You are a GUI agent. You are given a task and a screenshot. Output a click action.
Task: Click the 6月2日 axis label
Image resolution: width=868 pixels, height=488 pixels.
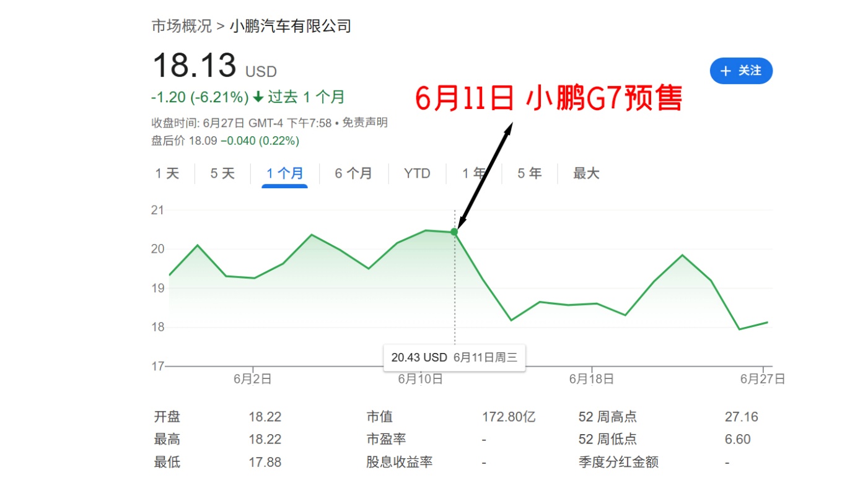click(x=252, y=379)
